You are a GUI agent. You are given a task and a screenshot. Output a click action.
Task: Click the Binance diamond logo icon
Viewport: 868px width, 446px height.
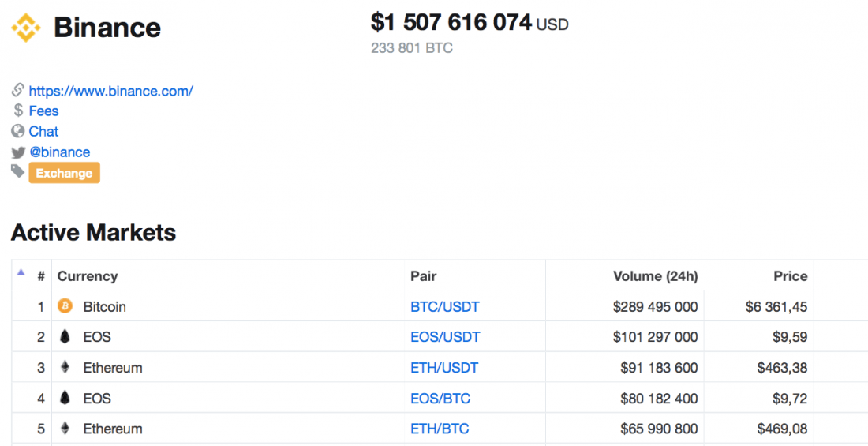pyautogui.click(x=26, y=28)
